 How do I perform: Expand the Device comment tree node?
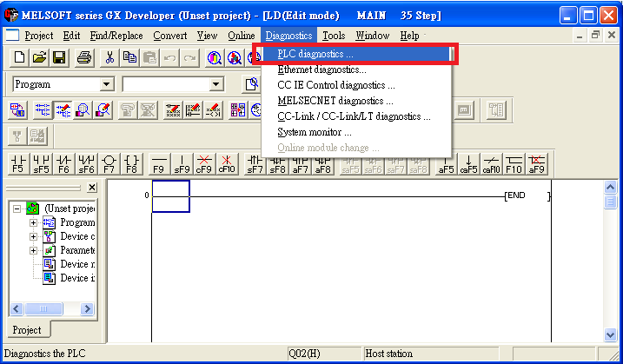click(x=33, y=236)
